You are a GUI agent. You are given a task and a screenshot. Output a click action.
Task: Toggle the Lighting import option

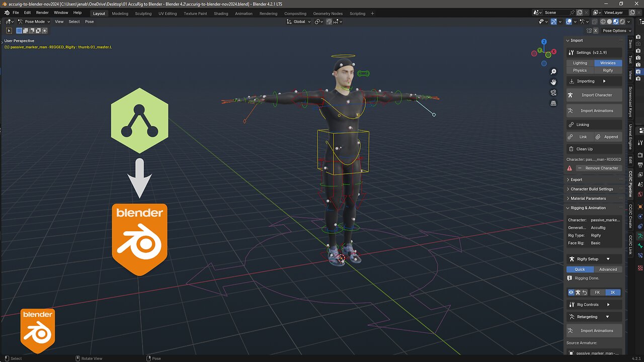580,63
